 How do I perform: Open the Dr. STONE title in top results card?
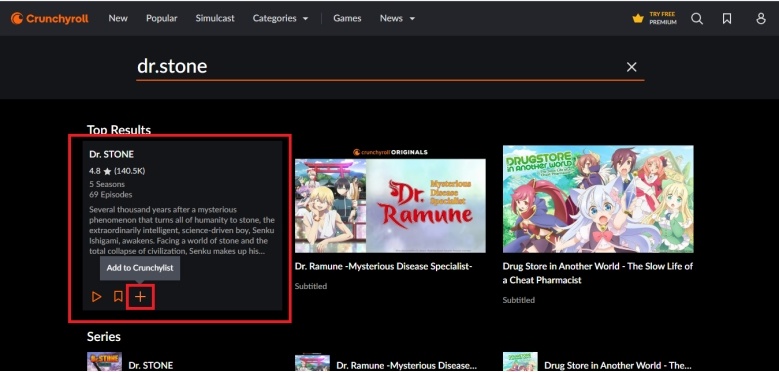click(112, 154)
